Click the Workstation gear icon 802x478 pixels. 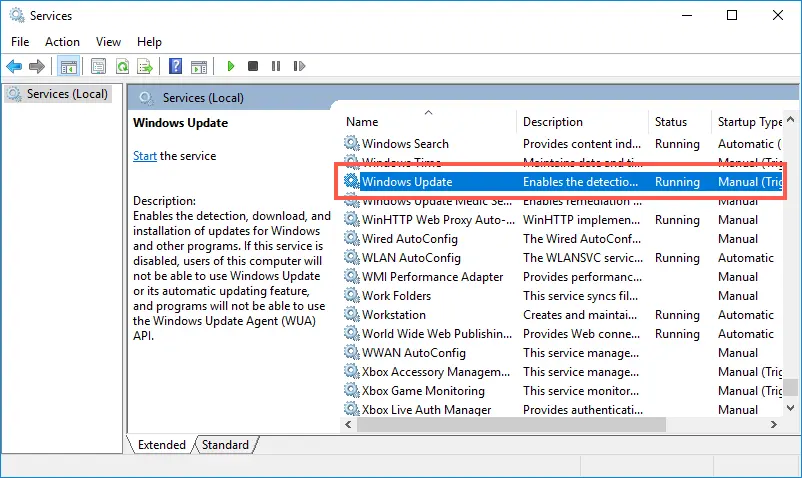click(351, 314)
